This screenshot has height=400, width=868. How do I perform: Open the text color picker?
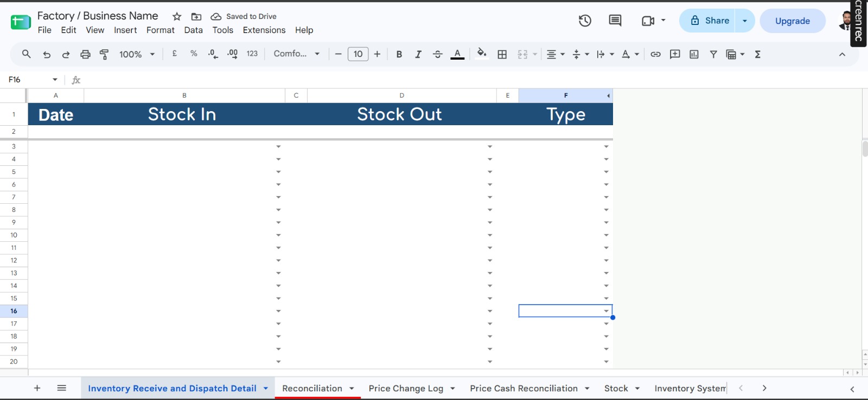click(x=457, y=54)
